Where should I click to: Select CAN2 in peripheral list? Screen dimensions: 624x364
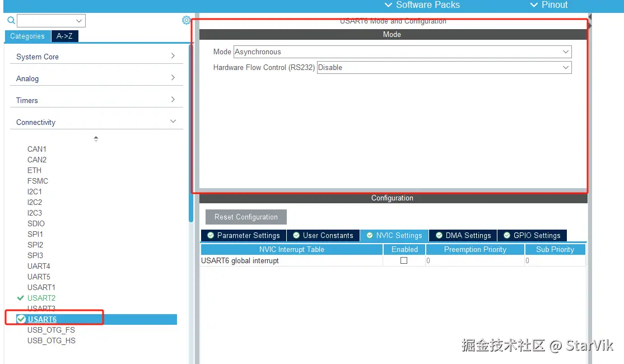(x=36, y=160)
